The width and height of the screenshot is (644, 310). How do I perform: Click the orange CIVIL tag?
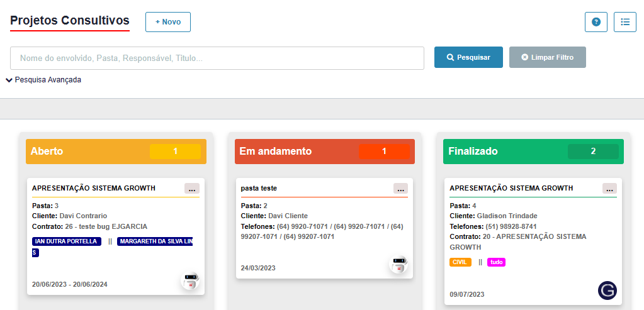click(x=460, y=262)
